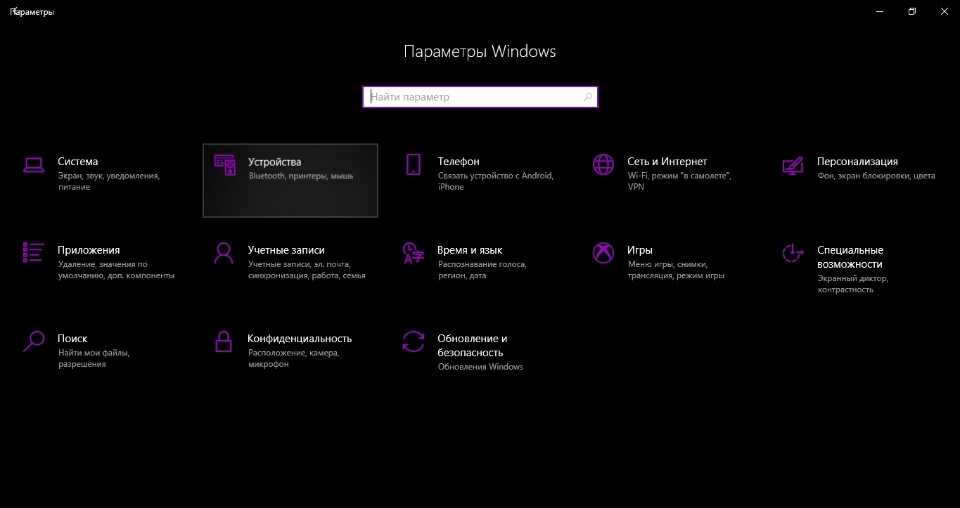
Task: Focus the Найти параметр search field
Action: click(x=480, y=97)
